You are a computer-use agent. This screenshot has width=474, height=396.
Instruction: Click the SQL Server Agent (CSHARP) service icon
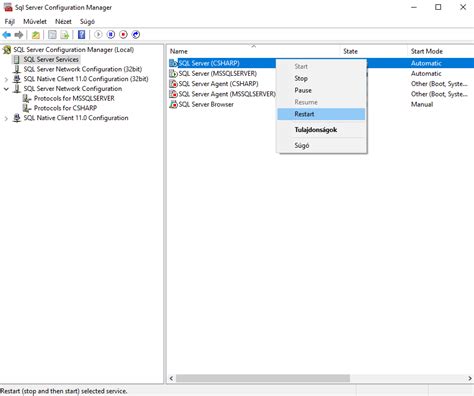point(173,84)
